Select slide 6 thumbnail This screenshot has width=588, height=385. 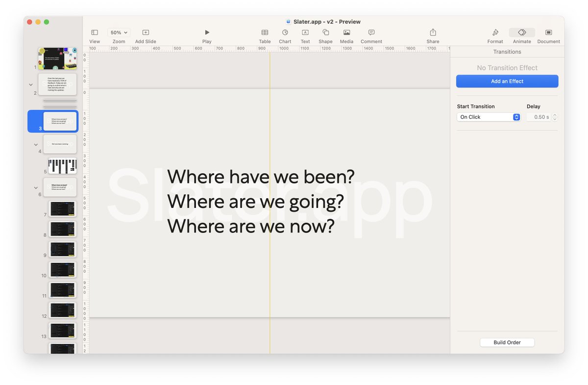[x=60, y=187]
